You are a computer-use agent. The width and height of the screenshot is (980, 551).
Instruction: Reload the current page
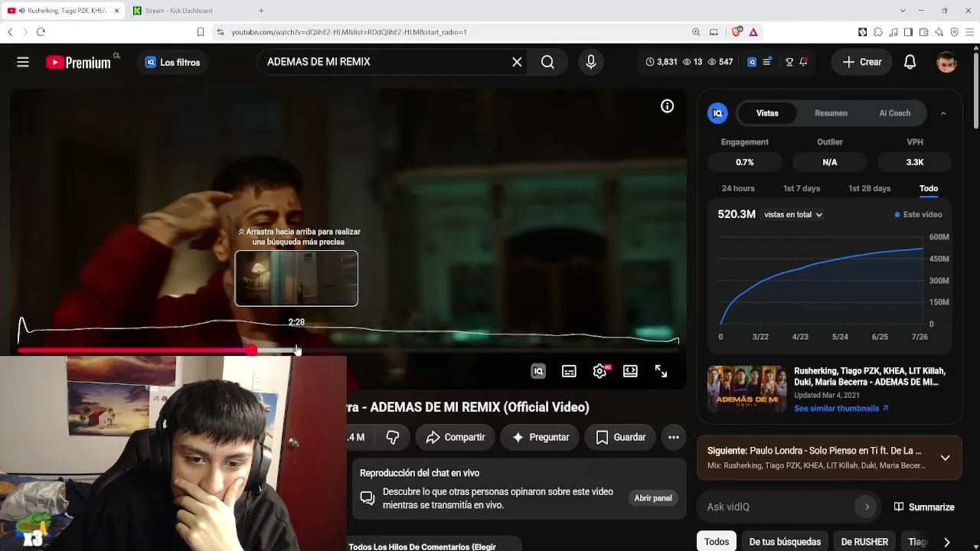pyautogui.click(x=41, y=32)
